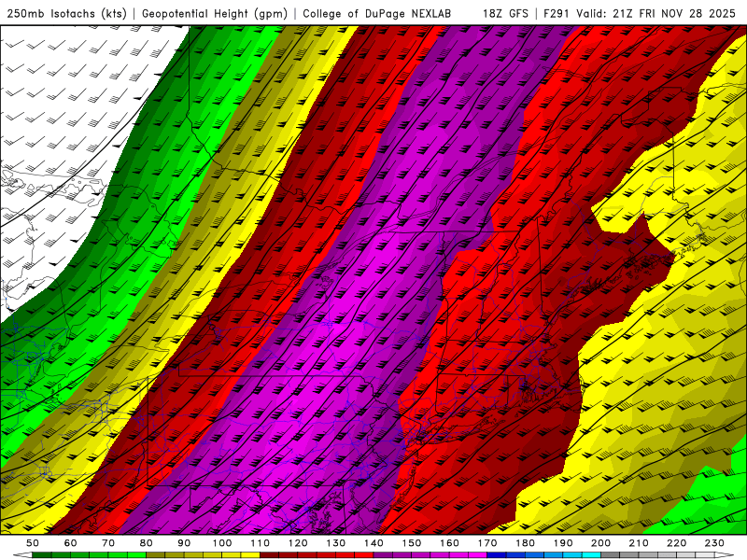Click the 'Geopotential Height (gpm)' title text
Viewport: 747px width, 560px height.
click(215, 13)
